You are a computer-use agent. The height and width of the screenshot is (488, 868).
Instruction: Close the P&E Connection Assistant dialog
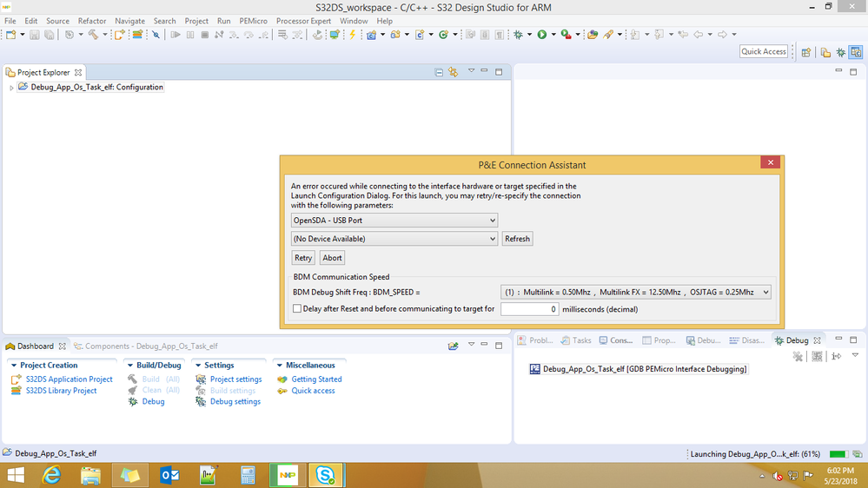click(x=770, y=162)
